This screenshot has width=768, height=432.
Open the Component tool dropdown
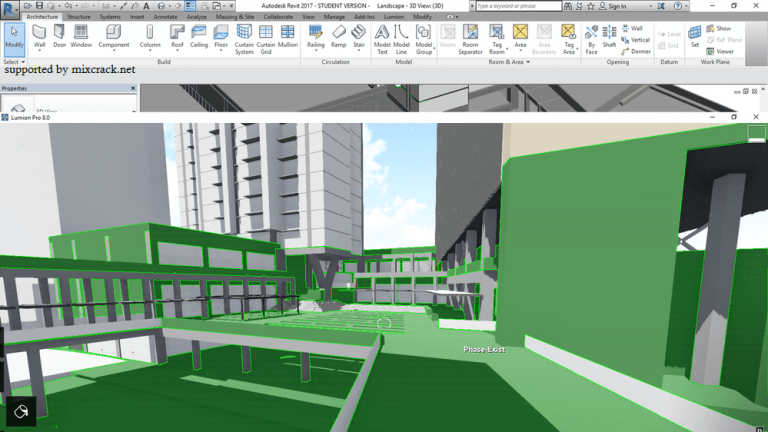113,51
